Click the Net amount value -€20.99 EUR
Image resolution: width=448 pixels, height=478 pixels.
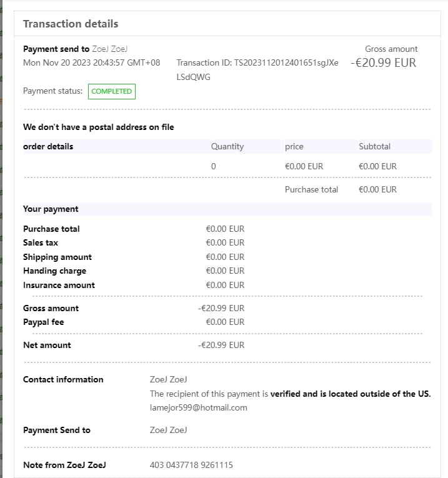click(x=221, y=345)
